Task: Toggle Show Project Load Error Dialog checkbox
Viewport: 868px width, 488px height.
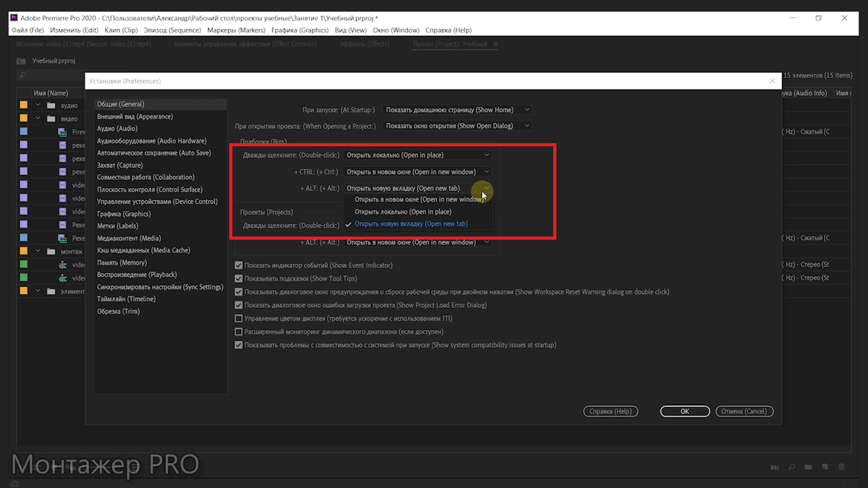Action: [x=239, y=305]
